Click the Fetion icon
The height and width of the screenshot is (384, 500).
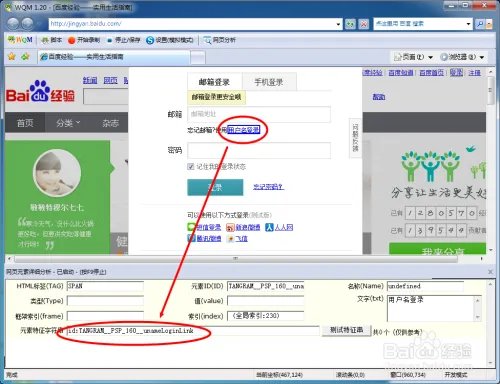pyautogui.click(x=230, y=238)
